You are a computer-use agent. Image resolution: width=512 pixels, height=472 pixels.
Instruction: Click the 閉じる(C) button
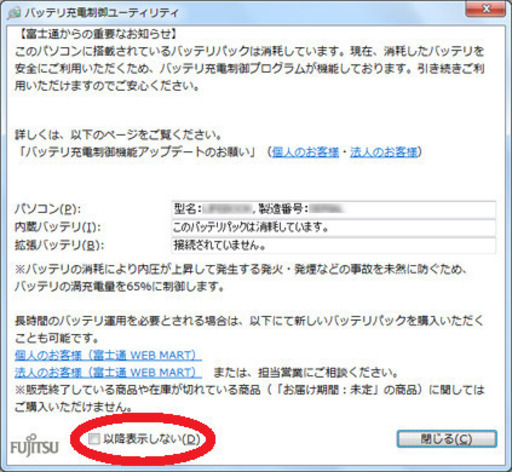tap(447, 439)
